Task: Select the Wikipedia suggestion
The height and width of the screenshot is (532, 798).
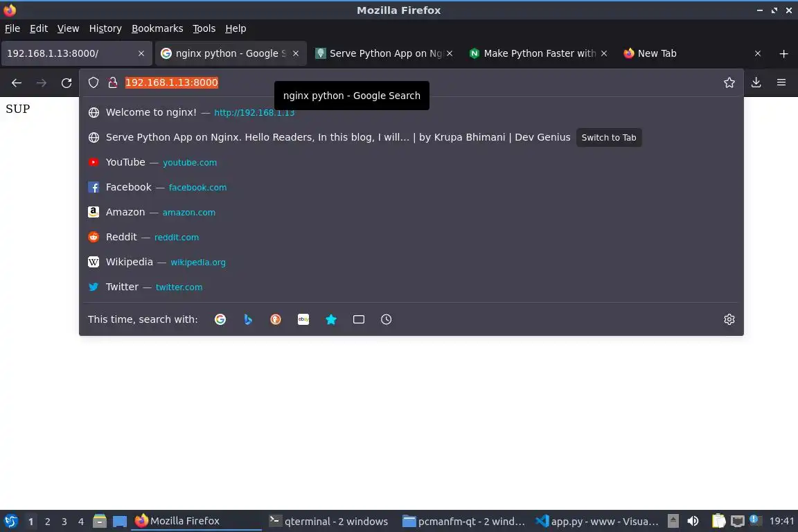Action: coord(411,262)
